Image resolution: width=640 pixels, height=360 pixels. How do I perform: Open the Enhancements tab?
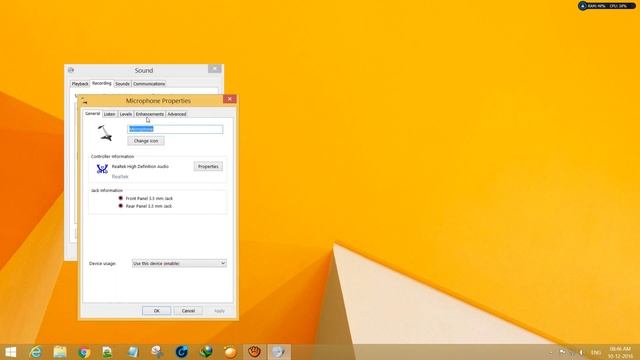click(150, 114)
